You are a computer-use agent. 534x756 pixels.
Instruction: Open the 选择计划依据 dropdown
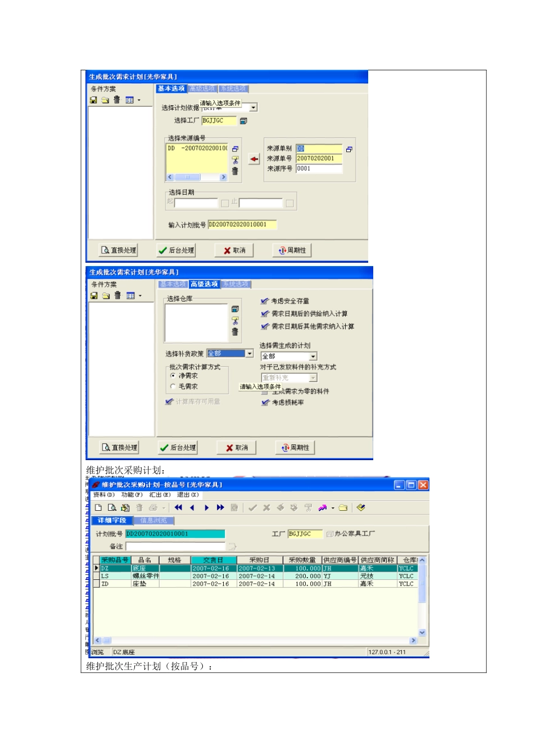(254, 107)
